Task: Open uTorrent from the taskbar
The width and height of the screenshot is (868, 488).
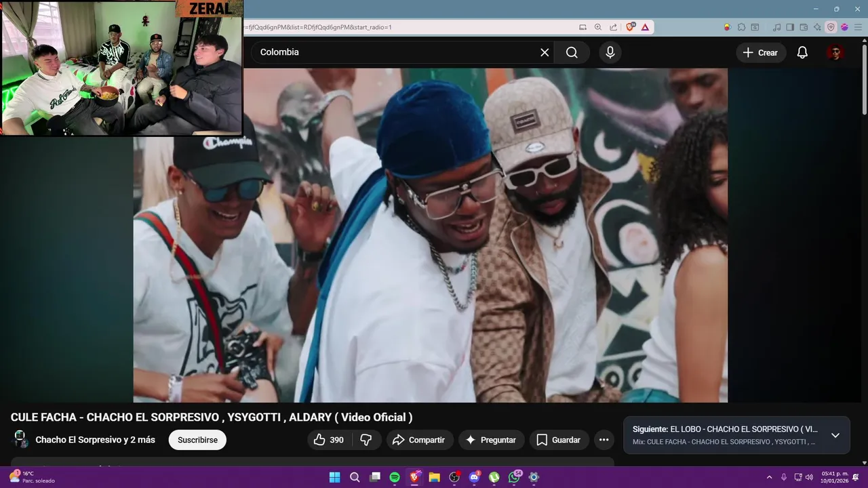Action: pos(494,477)
